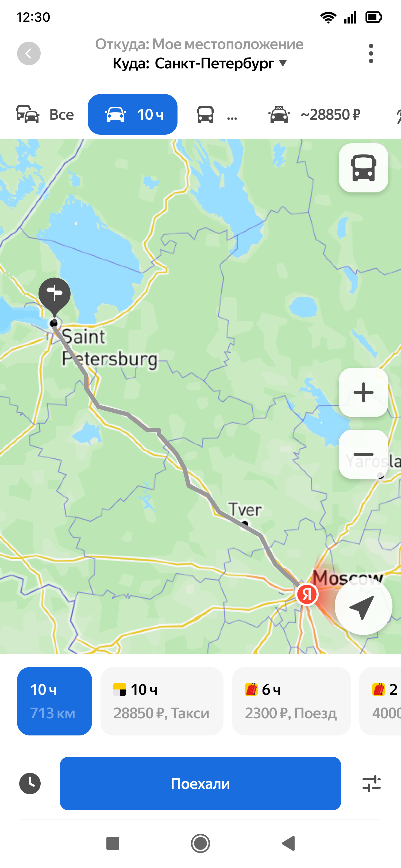Center map on my location arrow

click(363, 606)
